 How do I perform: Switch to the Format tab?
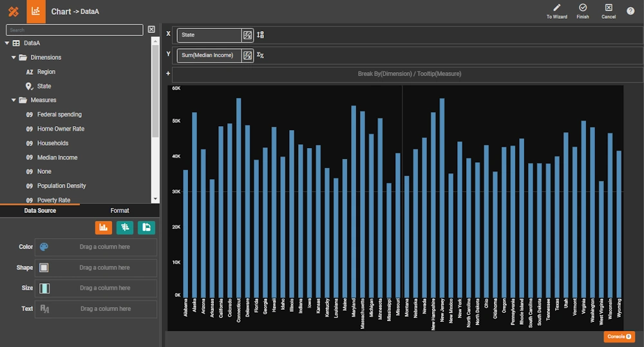point(119,211)
